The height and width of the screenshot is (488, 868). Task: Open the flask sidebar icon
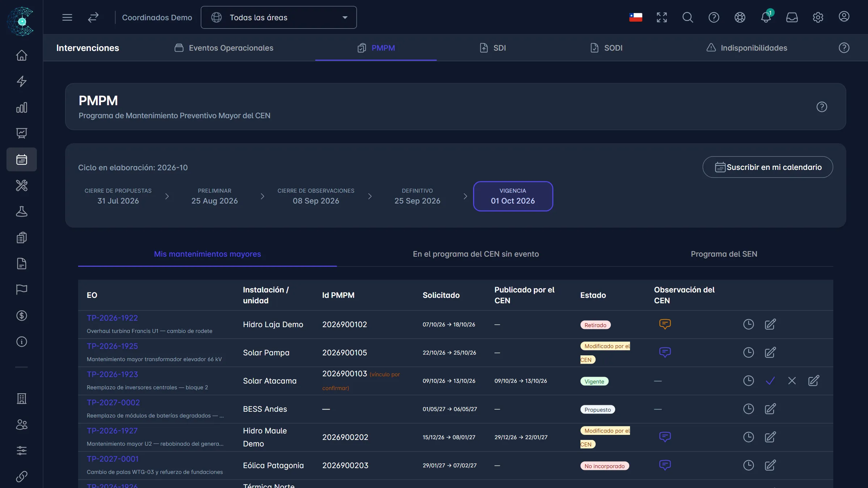(22, 211)
